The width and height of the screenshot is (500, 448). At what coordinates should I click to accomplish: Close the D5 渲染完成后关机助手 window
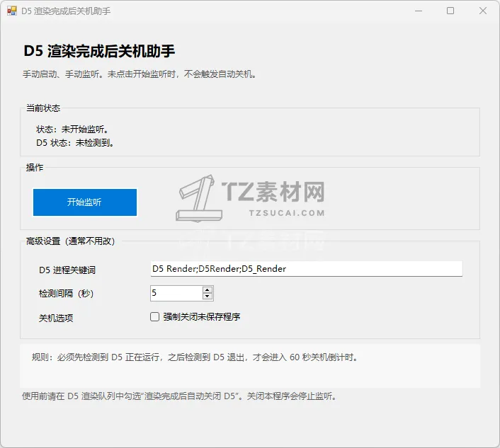(483, 11)
